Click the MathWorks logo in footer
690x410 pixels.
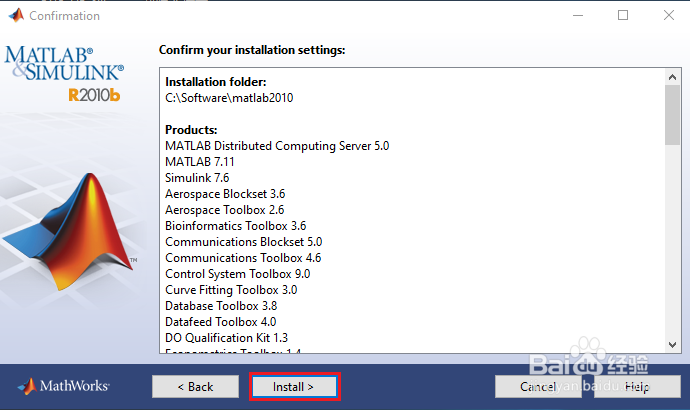pyautogui.click(x=63, y=386)
